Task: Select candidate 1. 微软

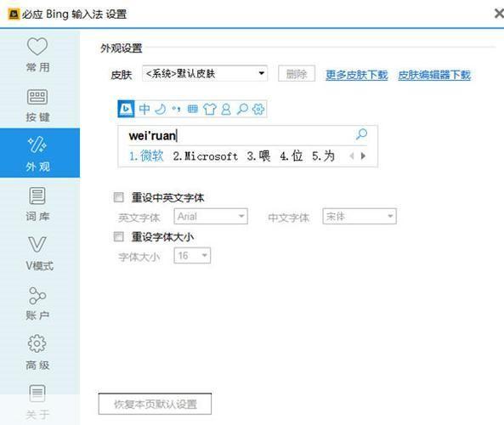Action: (x=146, y=156)
